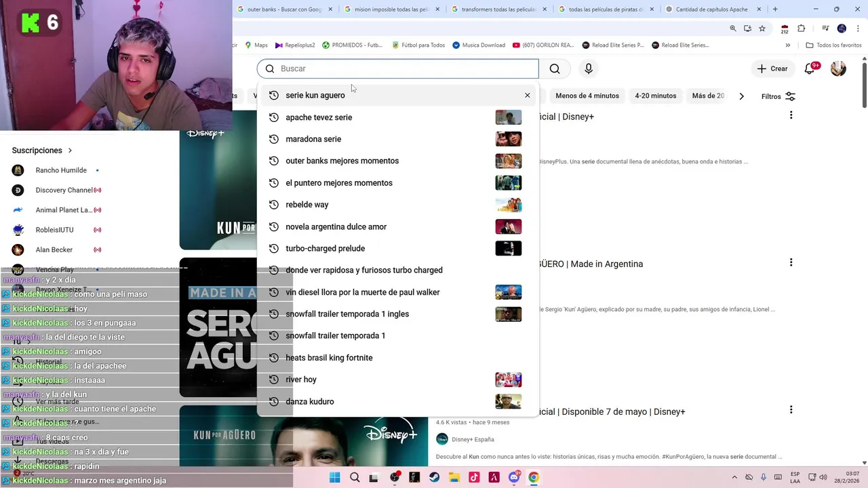
Task: Select 'snowfall trailer temporada 1 ingles' suggestion
Action: tap(397, 314)
